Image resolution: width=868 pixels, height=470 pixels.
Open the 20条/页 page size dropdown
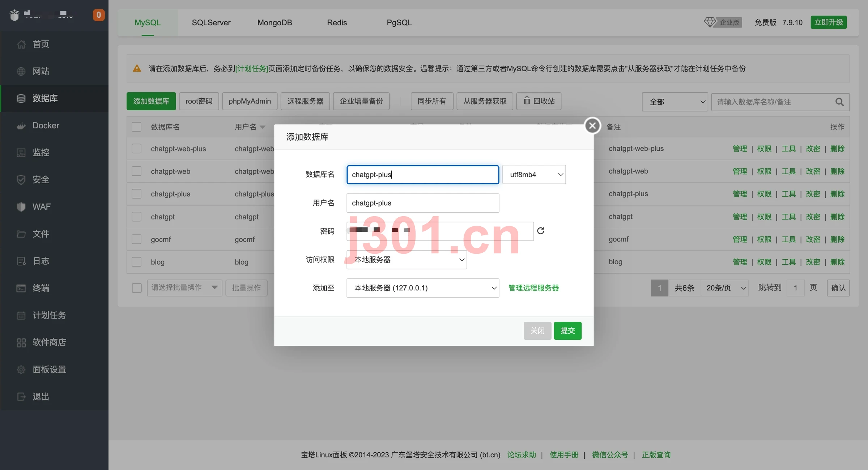[x=724, y=288]
